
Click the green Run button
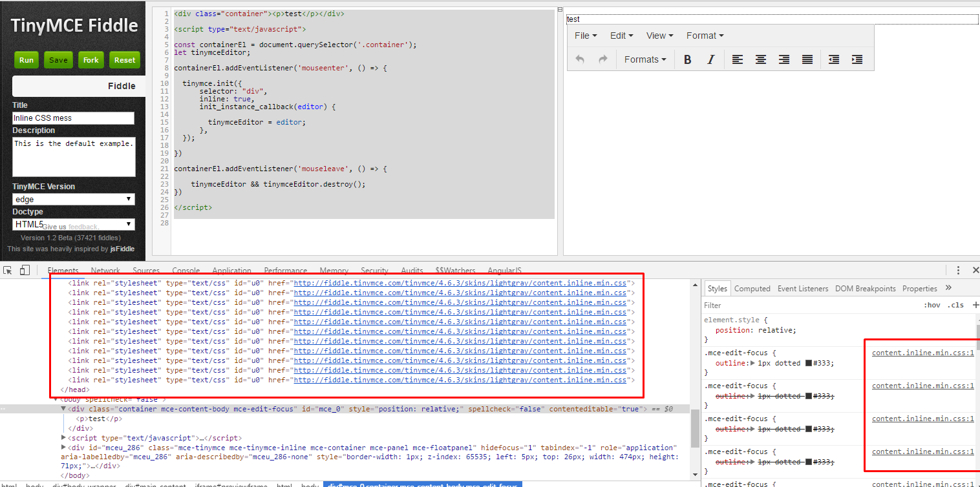pos(27,60)
